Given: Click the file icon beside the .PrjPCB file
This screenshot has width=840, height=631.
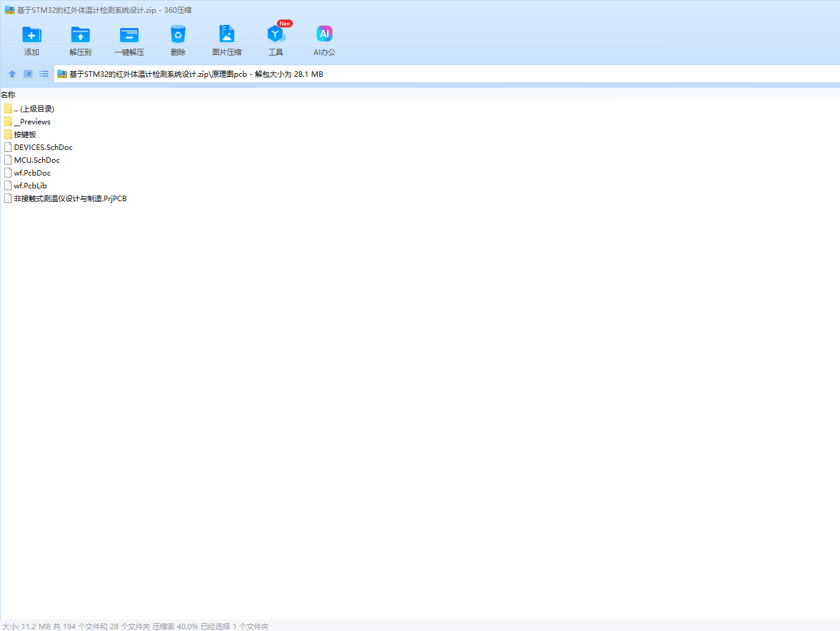Looking at the screenshot, I should tap(8, 198).
